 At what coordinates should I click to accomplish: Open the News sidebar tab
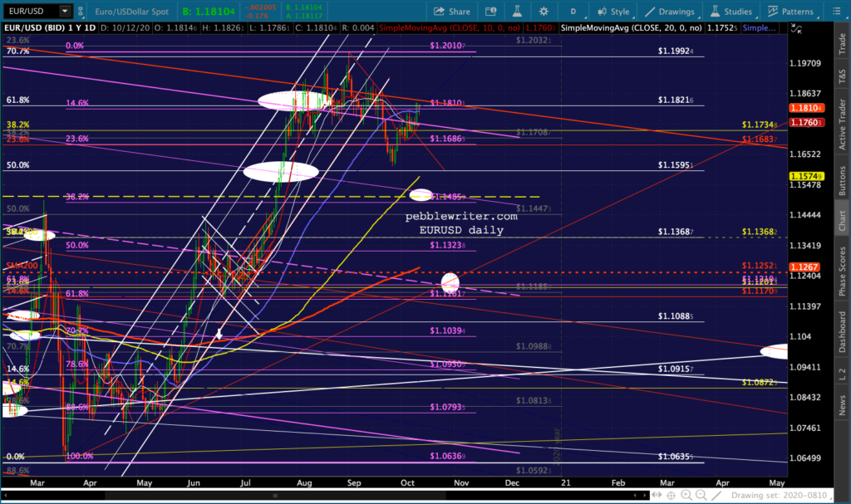(x=842, y=404)
